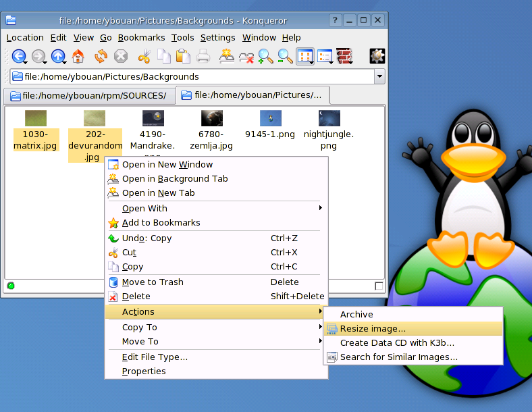Switch to the rpm/SOURCES tab
The image size is (532, 412).
(90, 96)
